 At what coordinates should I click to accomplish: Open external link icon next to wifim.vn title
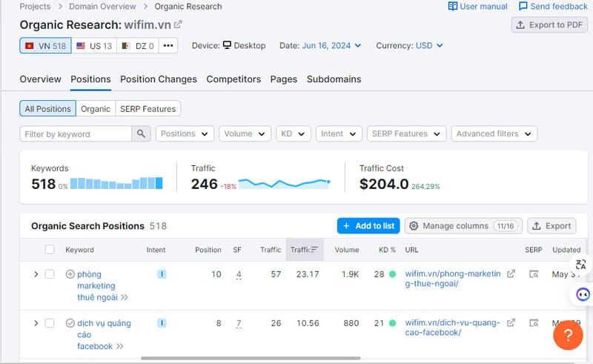(178, 24)
